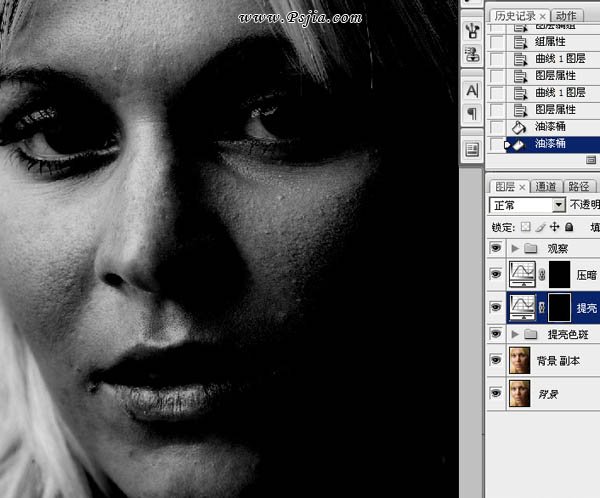600x498 pixels.
Task: Hide the 背景 副本 layer
Action: click(x=496, y=360)
